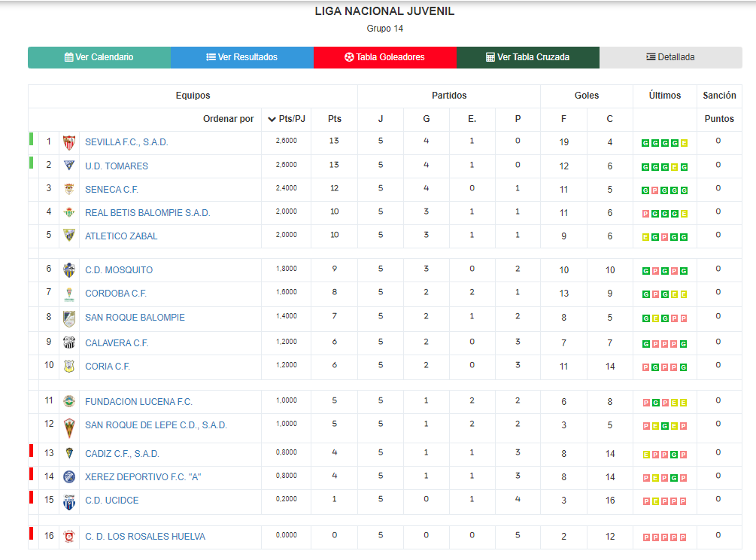Click the Atletico Zabal crest icon
This screenshot has width=756, height=560.
69,236
